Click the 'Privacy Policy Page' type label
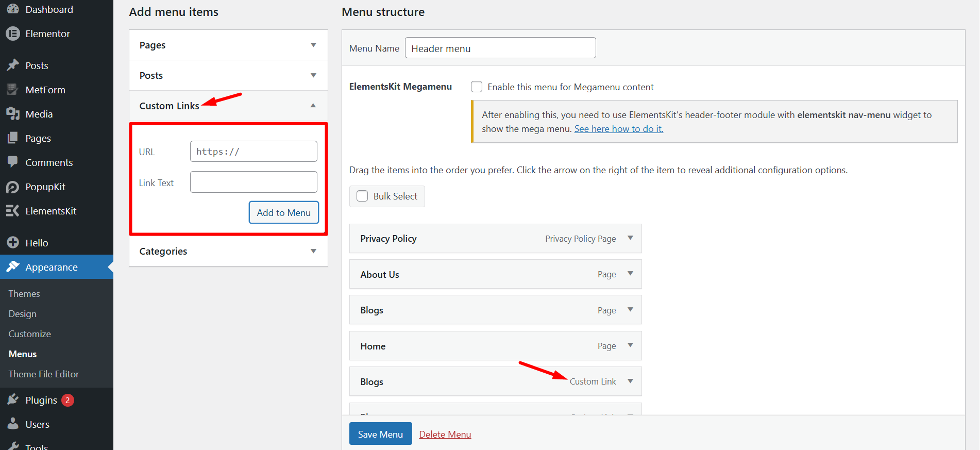Screen dimensions: 980x450 pyautogui.click(x=581, y=239)
